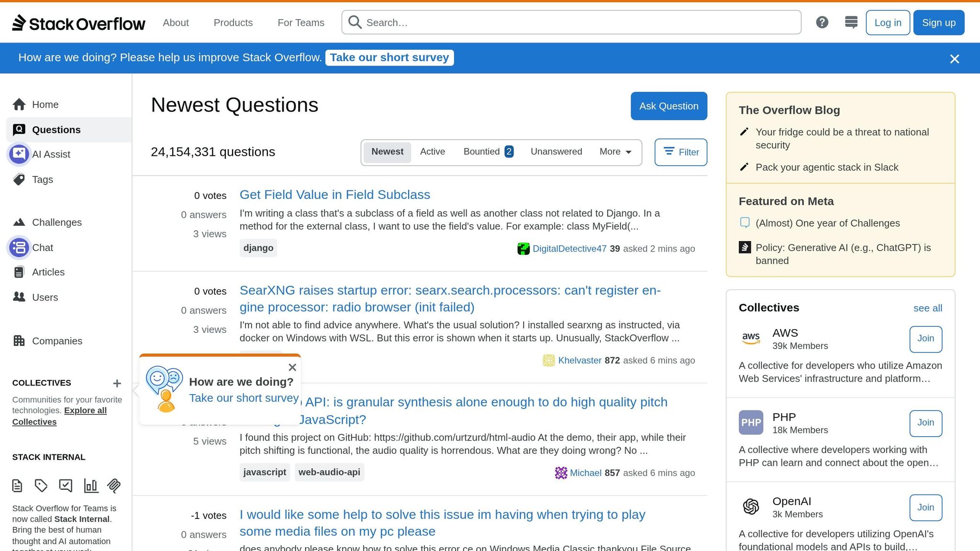Open the SearXNG startup error question
980x551 pixels.
(x=450, y=298)
